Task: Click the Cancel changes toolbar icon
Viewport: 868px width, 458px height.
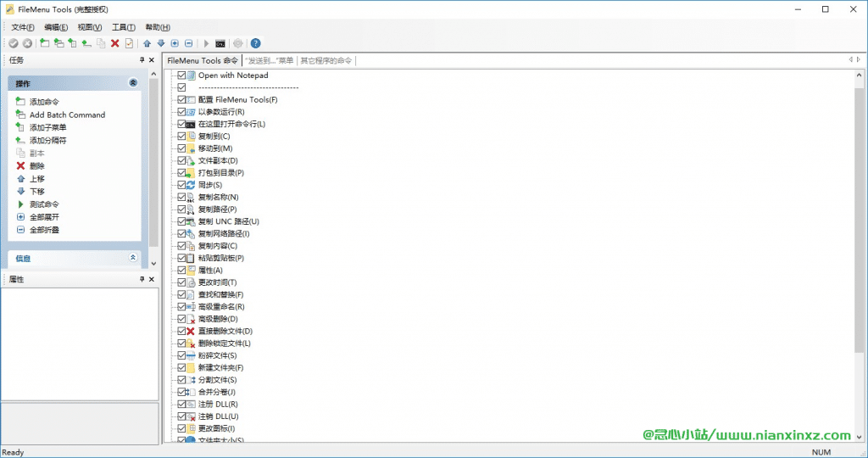Action: pyautogui.click(x=27, y=43)
